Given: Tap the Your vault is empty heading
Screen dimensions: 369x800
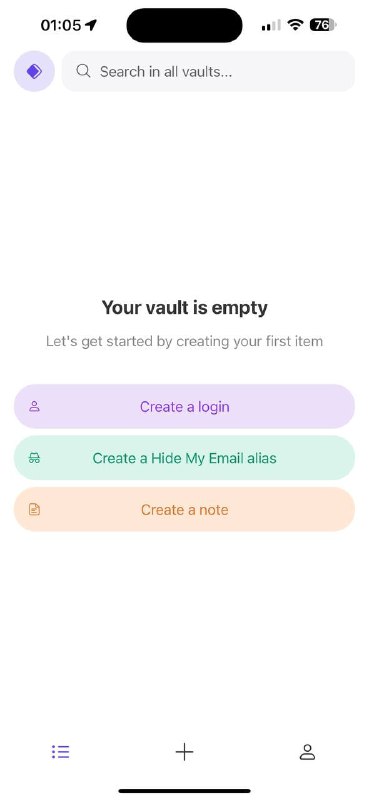Looking at the screenshot, I should tap(184, 308).
